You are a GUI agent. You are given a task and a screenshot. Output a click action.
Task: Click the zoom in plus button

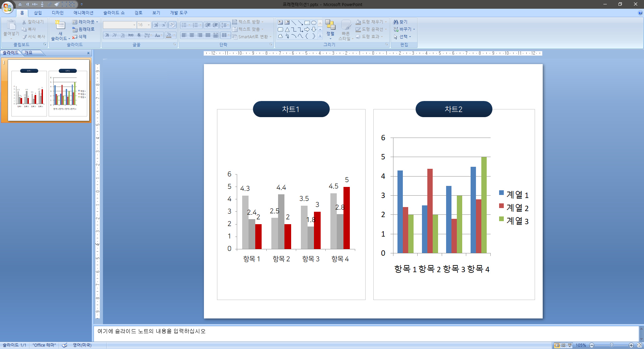631,345
